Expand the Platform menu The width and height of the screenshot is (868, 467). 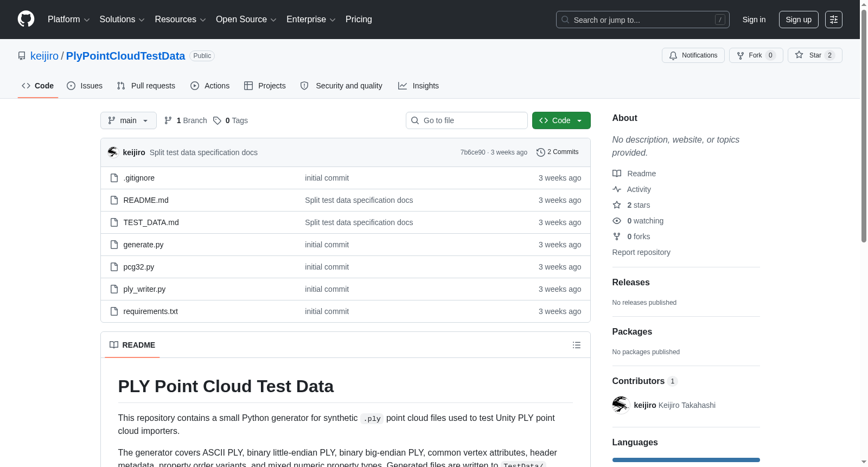pyautogui.click(x=68, y=20)
